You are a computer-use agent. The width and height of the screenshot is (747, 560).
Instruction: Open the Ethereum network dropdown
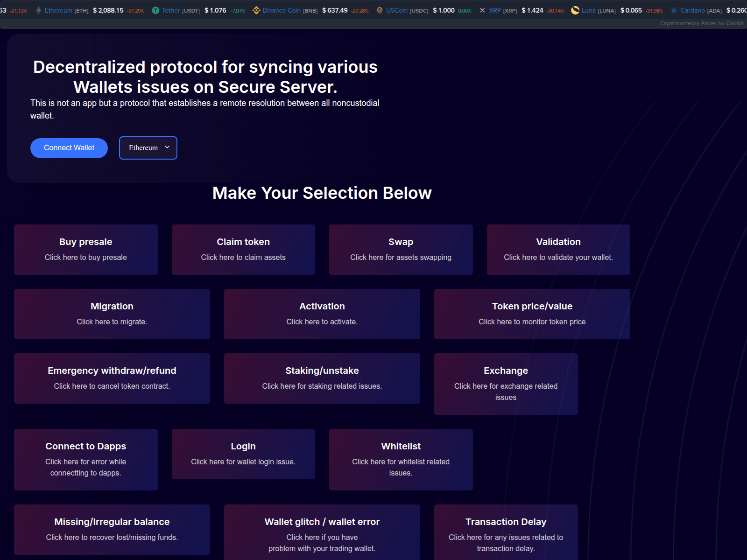click(x=148, y=147)
